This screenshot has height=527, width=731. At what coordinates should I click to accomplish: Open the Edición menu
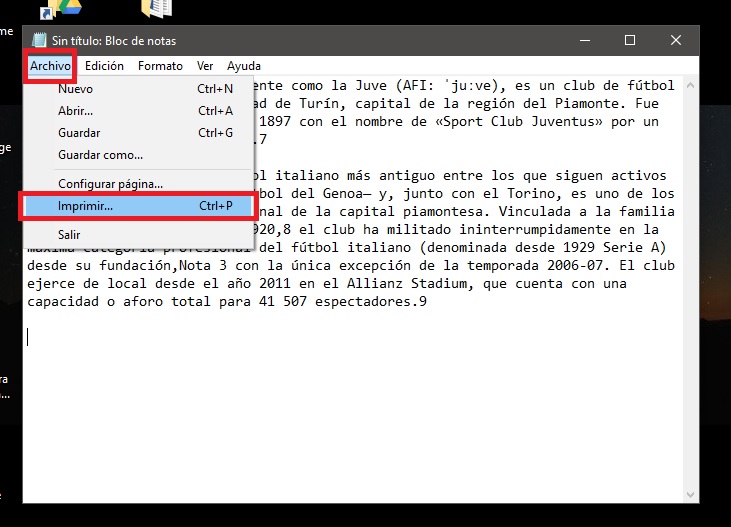(104, 66)
